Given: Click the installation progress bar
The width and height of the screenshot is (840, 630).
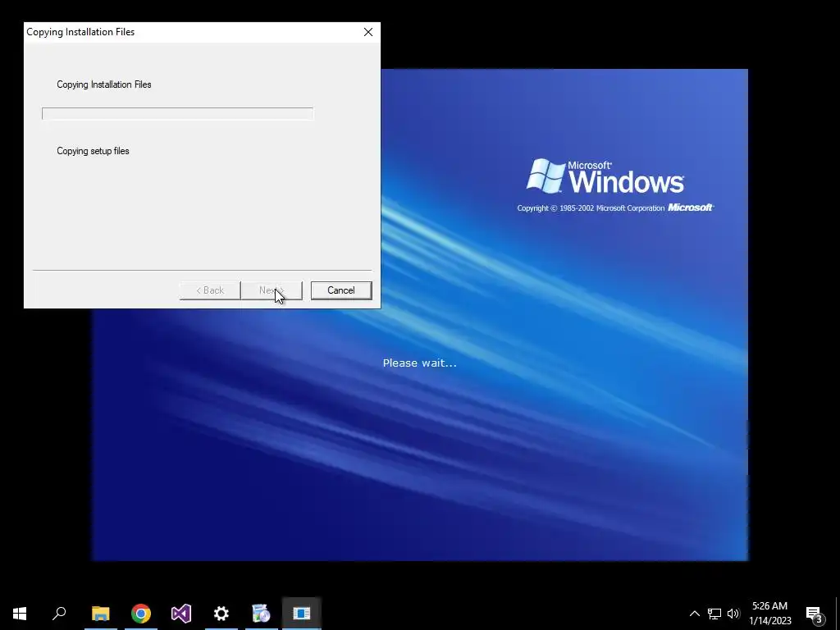Looking at the screenshot, I should point(178,113).
